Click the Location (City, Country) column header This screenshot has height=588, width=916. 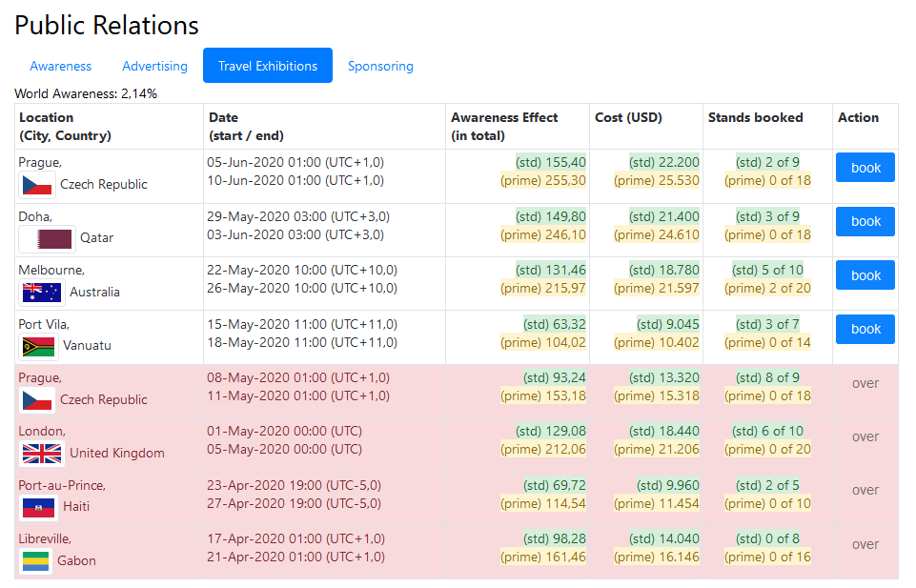click(110, 127)
